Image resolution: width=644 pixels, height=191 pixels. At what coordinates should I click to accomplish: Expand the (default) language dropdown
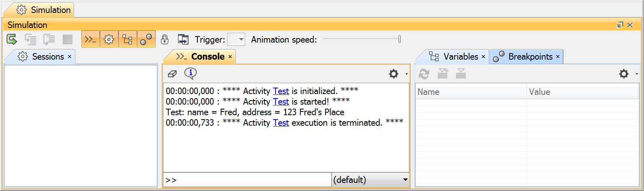click(x=370, y=180)
